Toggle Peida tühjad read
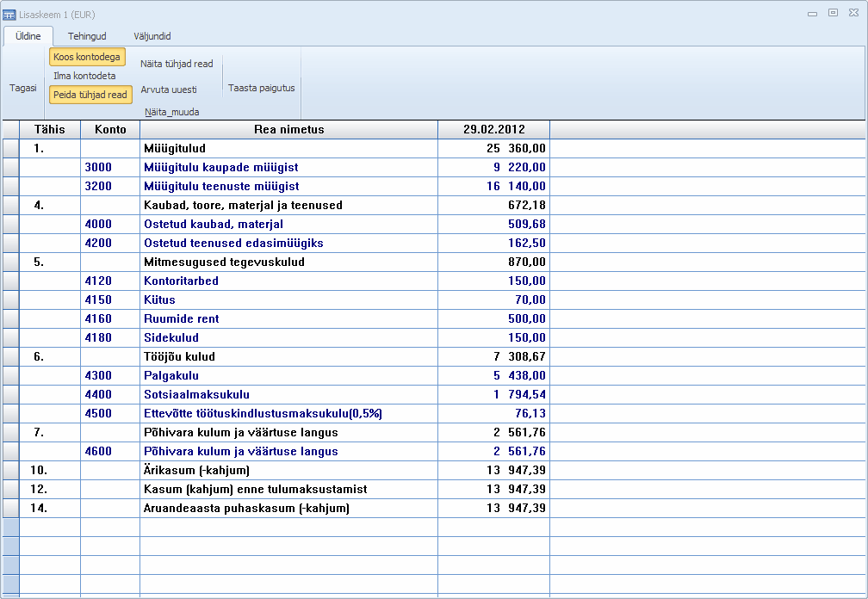Viewport: 868px width, 599px height. [x=90, y=95]
